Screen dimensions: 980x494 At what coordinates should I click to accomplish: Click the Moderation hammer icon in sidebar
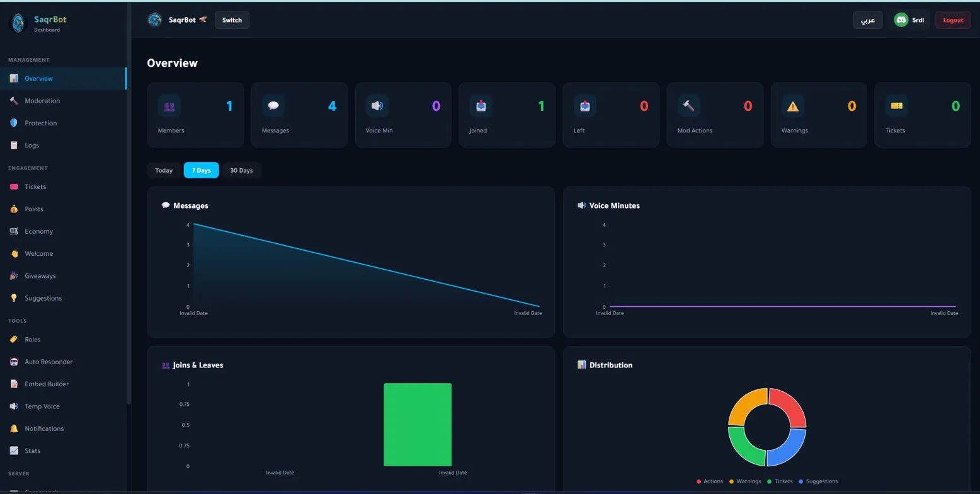tap(14, 101)
